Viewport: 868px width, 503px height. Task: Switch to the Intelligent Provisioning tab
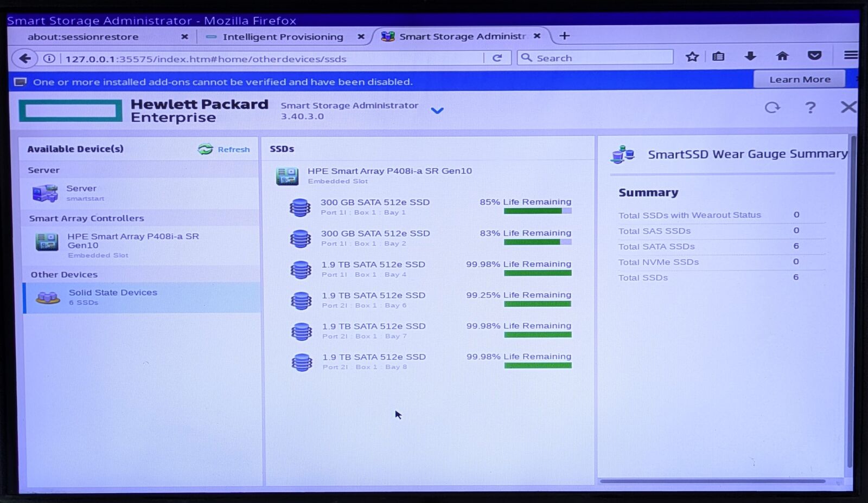(282, 37)
